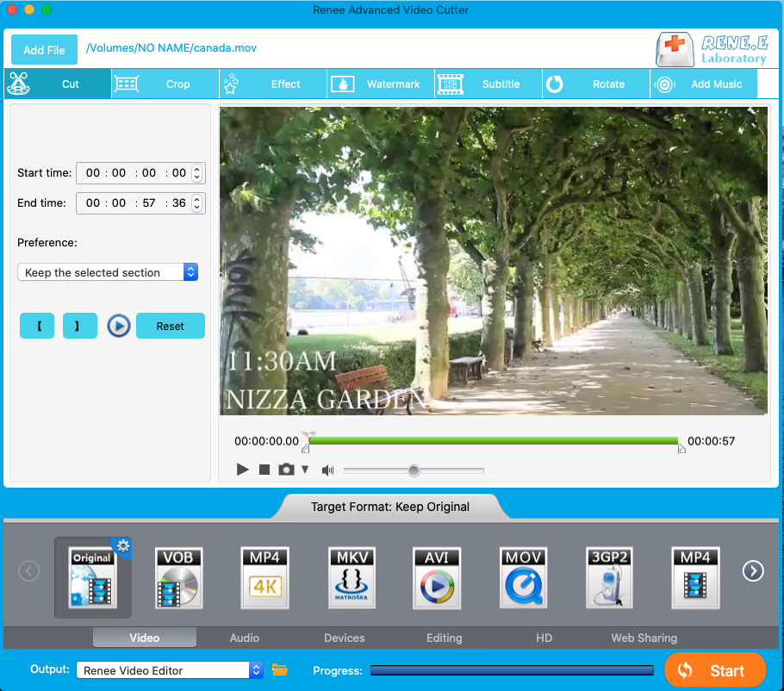Show next formats with right arrow
Image resolution: width=784 pixels, height=691 pixels.
pyautogui.click(x=753, y=570)
